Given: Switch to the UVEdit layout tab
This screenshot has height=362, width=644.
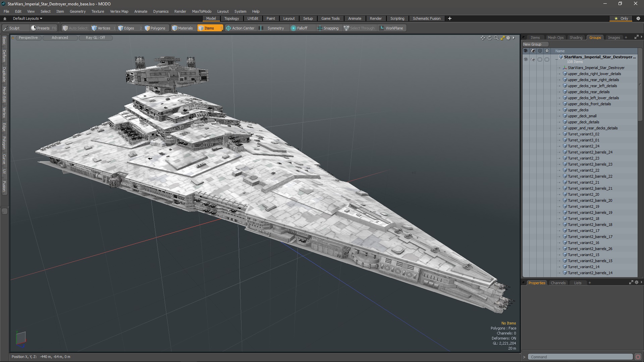Looking at the screenshot, I should pyautogui.click(x=253, y=18).
